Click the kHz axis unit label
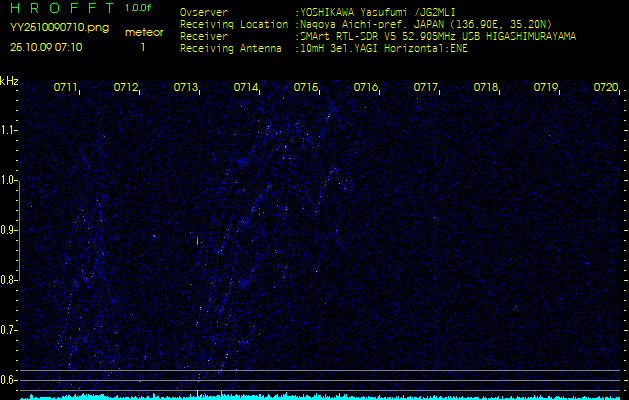 coord(9,81)
